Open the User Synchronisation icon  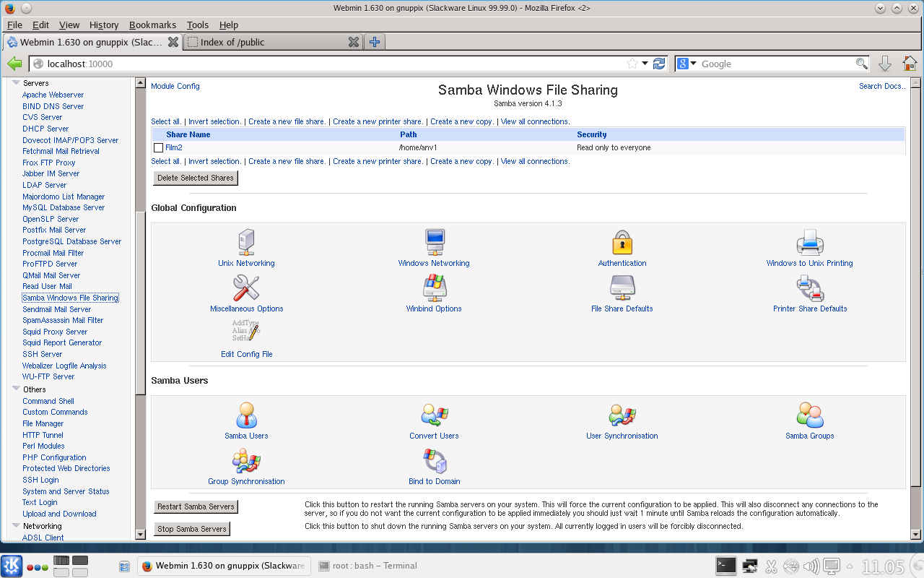(622, 415)
